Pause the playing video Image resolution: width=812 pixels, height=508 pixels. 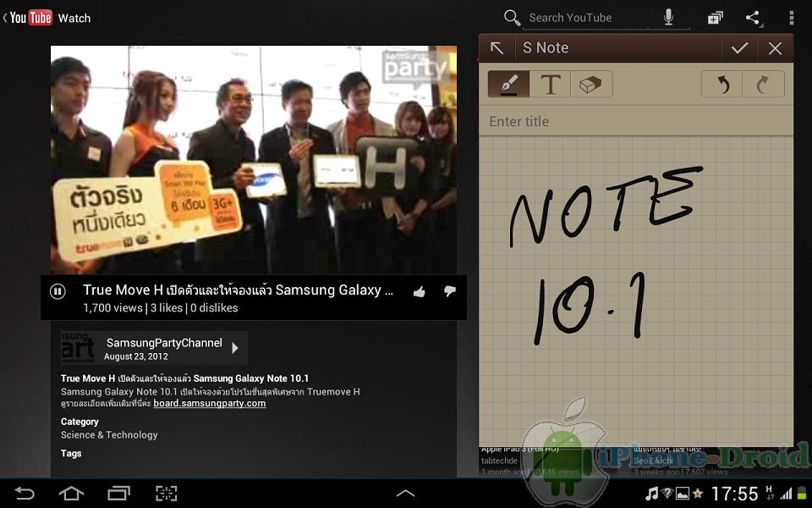58,292
